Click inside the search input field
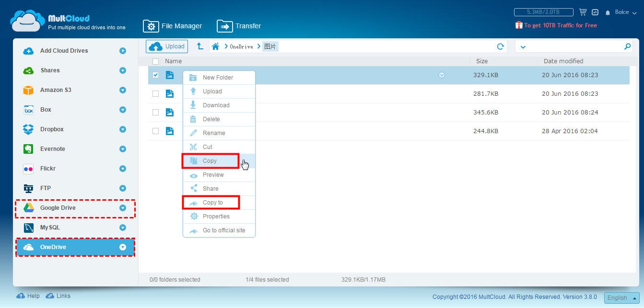The height and width of the screenshot is (308, 644). tap(574, 46)
